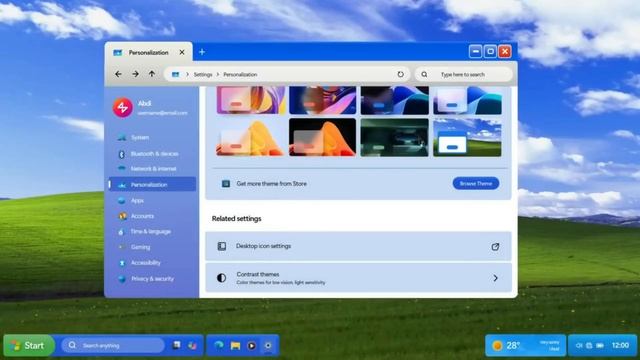This screenshot has height=360, width=640.
Task: Click Settings in the breadcrumb path
Action: (x=203, y=74)
